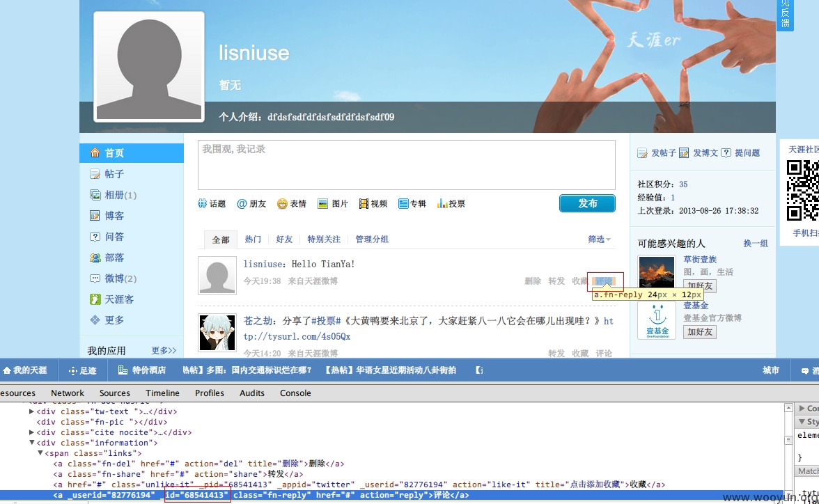Open the 华语女星近期活动八卦街拍 hot post
Image resolution: width=819 pixels, height=504 pixels.
(x=390, y=370)
